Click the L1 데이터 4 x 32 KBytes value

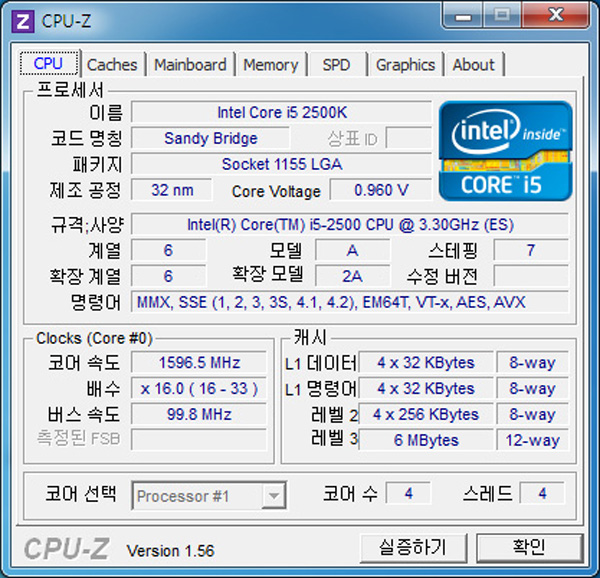coord(426,362)
